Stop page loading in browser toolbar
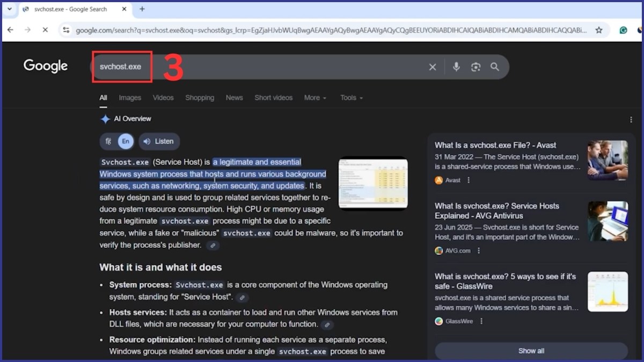Image resolution: width=644 pixels, height=362 pixels. (x=45, y=30)
